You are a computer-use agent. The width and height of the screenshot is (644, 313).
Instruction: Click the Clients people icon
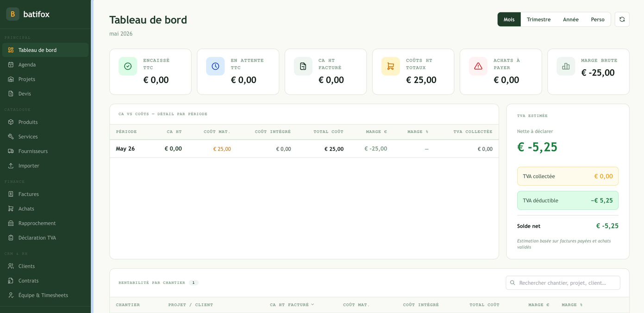11,266
